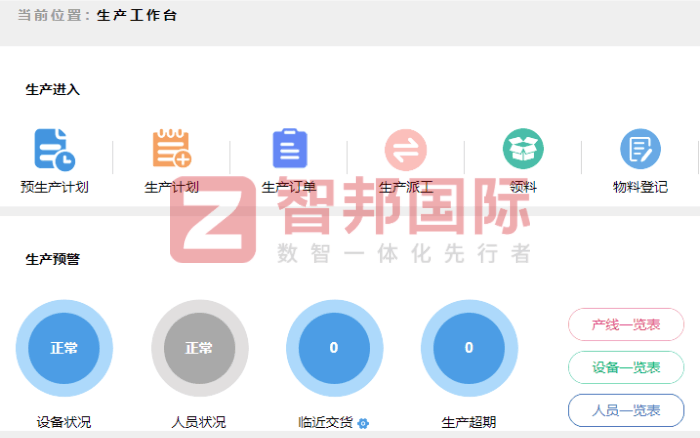Viewport: 700px width, 438px height.
Task: Click the 物料登记 text label
Action: [640, 187]
